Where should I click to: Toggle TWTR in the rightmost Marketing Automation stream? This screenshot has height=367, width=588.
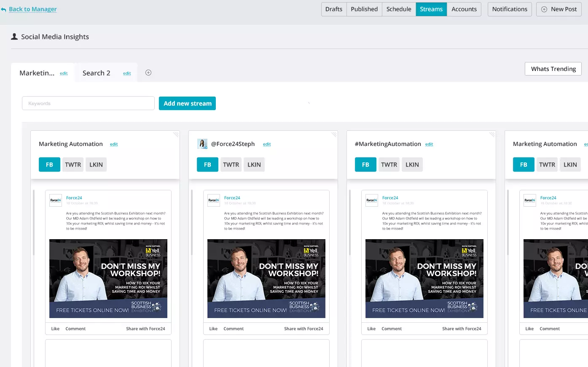[x=547, y=165]
